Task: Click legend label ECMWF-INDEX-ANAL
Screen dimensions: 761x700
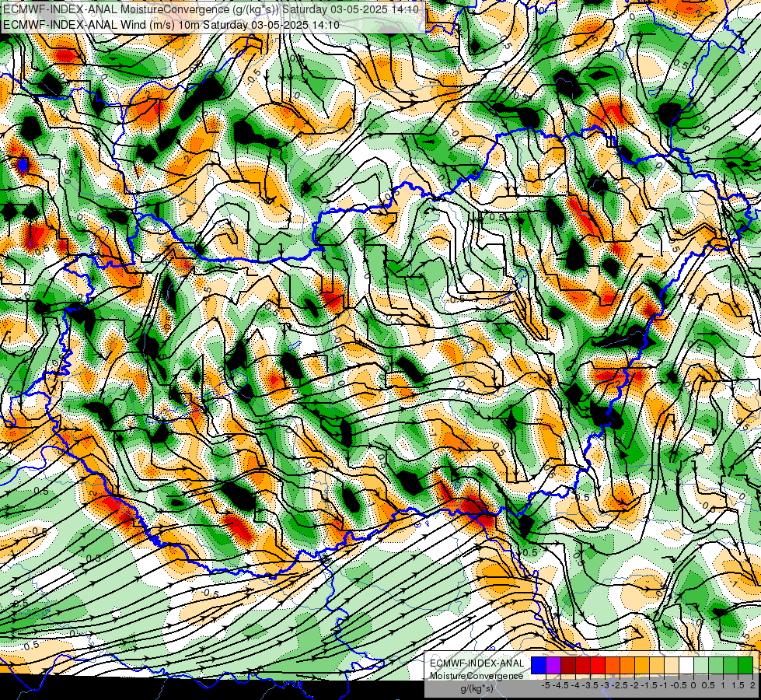Action: (477, 663)
